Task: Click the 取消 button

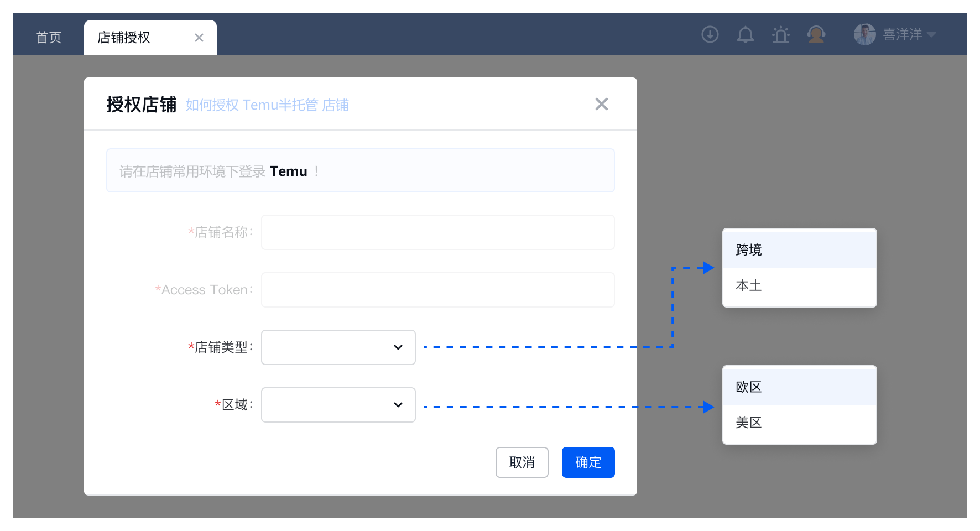Action: coord(522,462)
